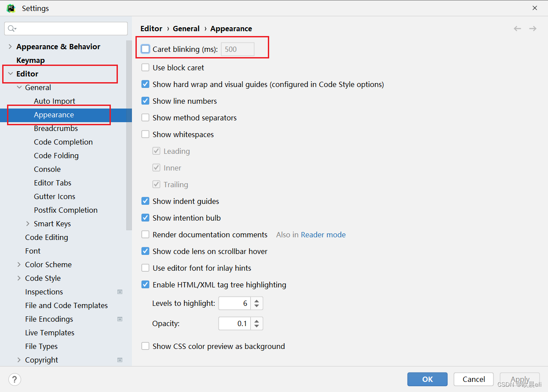Click the back navigation arrow
The image size is (548, 392).
pyautogui.click(x=517, y=29)
